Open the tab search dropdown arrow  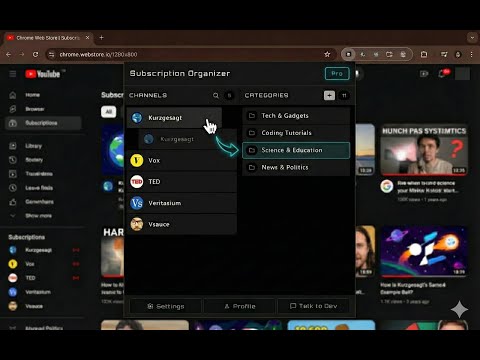[472, 38]
